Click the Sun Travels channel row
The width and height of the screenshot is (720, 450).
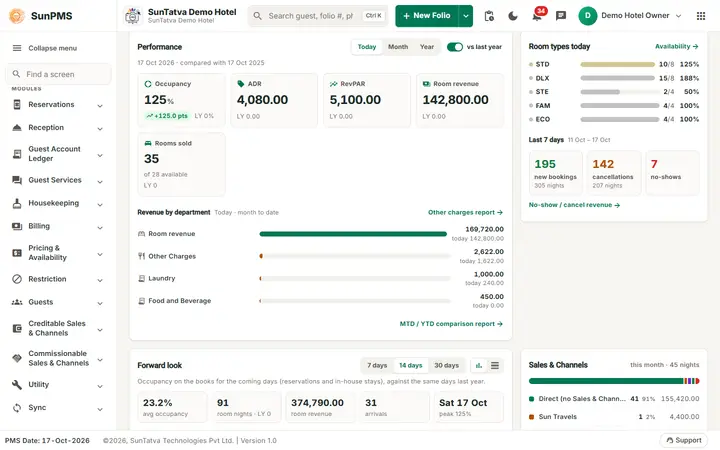(x=614, y=417)
